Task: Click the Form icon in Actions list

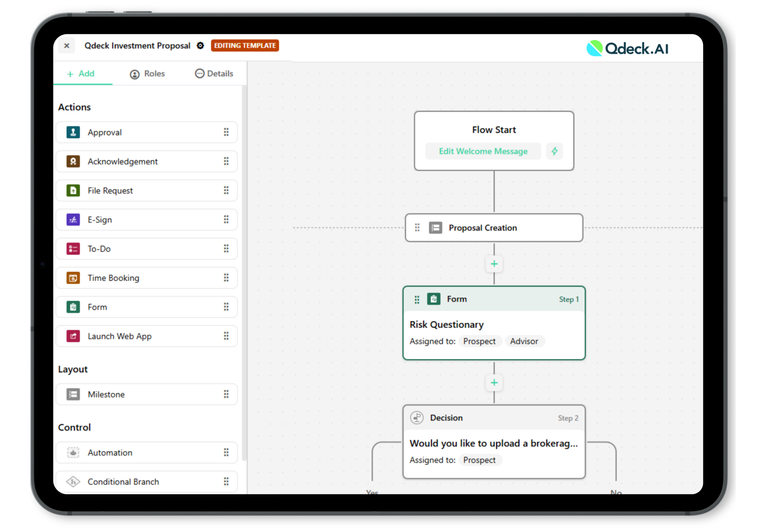Action: pyautogui.click(x=73, y=307)
